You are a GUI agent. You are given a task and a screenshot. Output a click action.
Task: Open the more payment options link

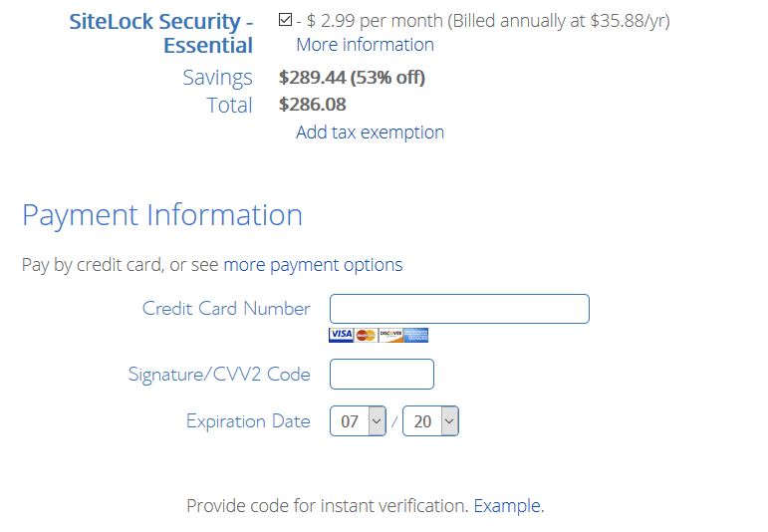(313, 265)
